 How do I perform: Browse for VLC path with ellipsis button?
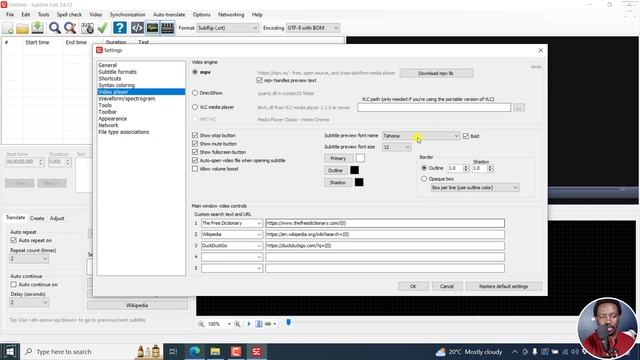519,107
